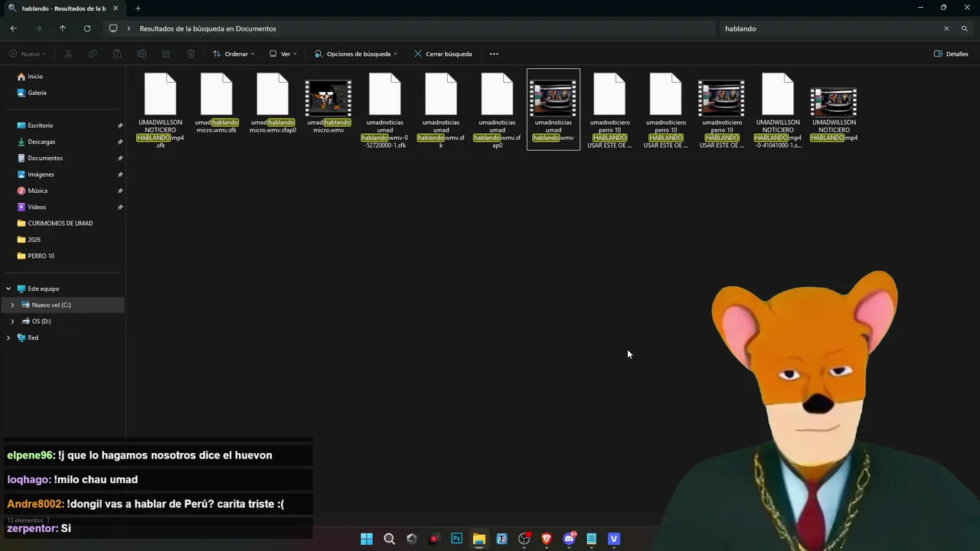The height and width of the screenshot is (551, 980).
Task: Open Notepad from taskbar
Action: click(x=591, y=539)
